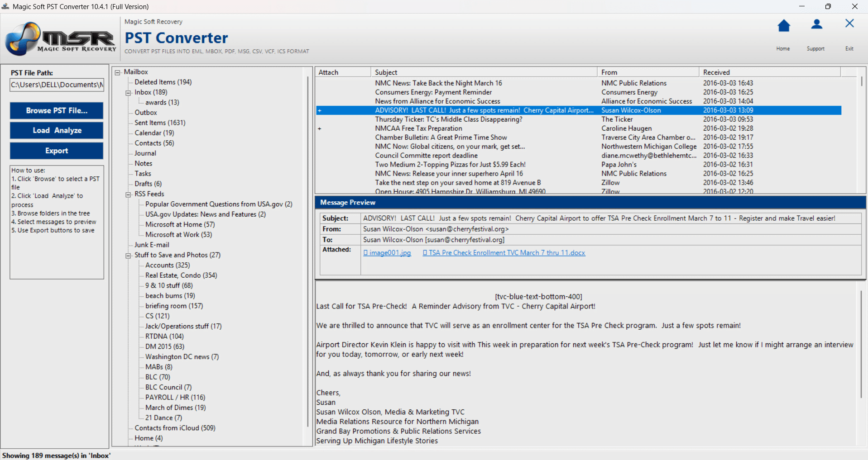Collapse the Mailbox root node

click(118, 72)
